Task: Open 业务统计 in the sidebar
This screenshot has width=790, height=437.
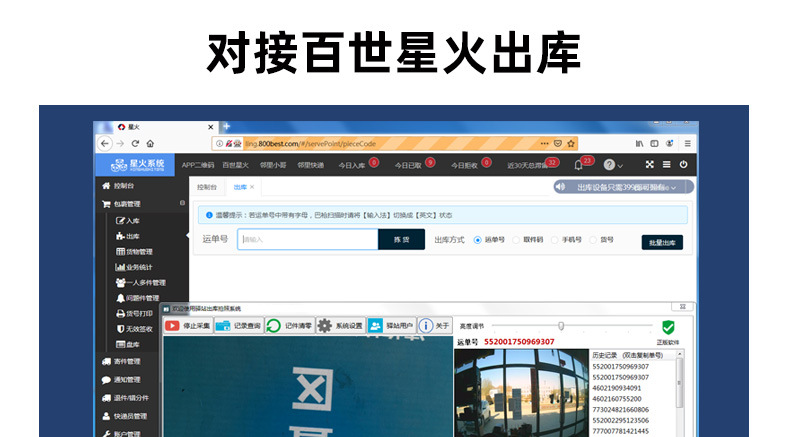Action: click(134, 267)
